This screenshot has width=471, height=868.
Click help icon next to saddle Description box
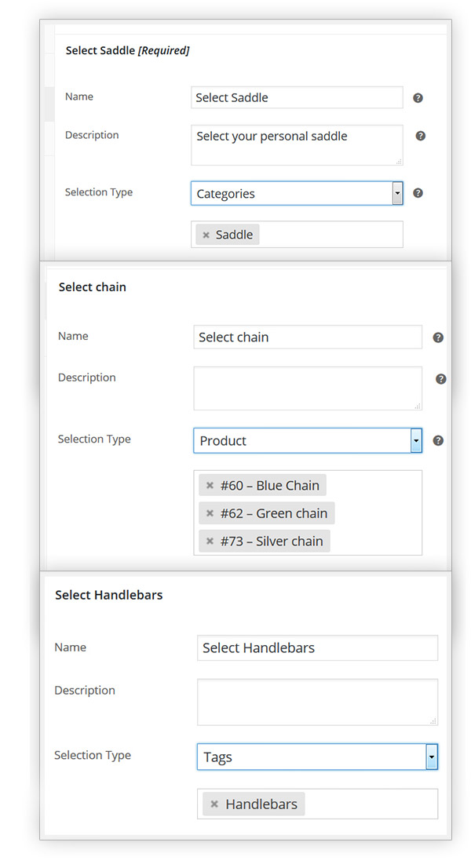[419, 136]
